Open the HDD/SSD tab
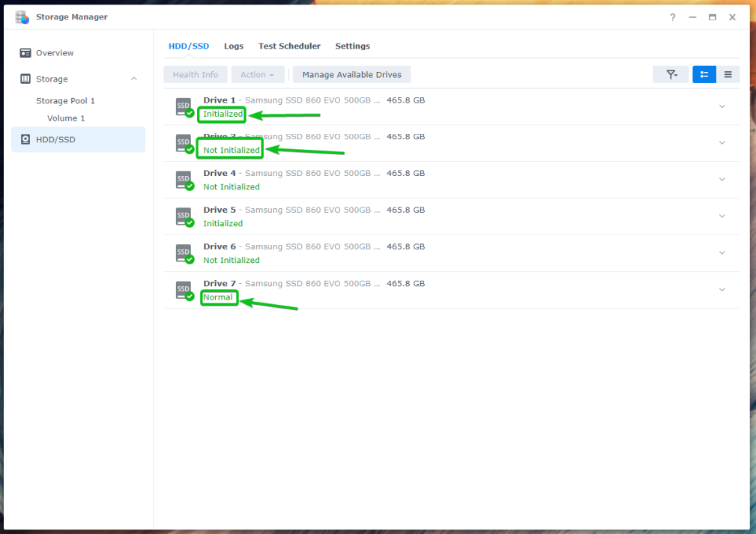This screenshot has width=756, height=534. tap(189, 46)
